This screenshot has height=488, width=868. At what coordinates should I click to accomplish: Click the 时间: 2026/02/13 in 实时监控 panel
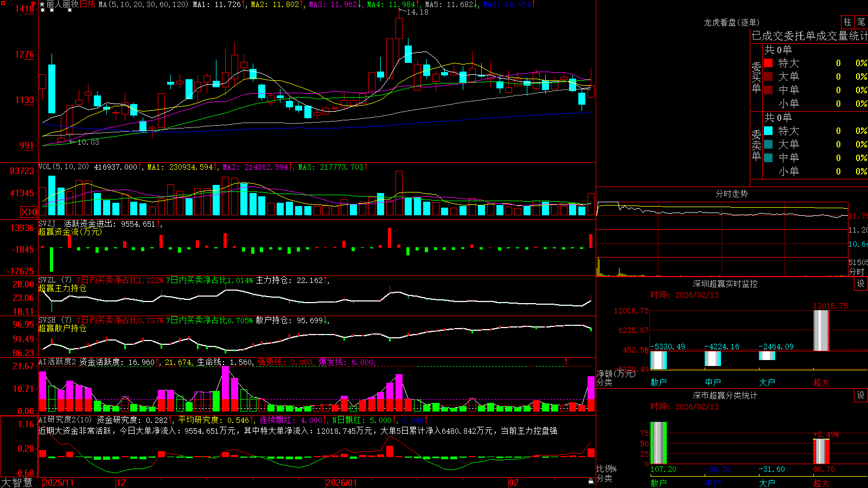pos(685,295)
